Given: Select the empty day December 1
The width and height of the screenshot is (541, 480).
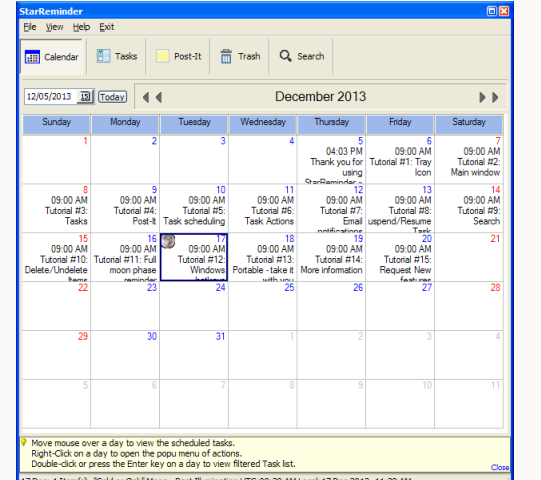Looking at the screenshot, I should [56, 159].
